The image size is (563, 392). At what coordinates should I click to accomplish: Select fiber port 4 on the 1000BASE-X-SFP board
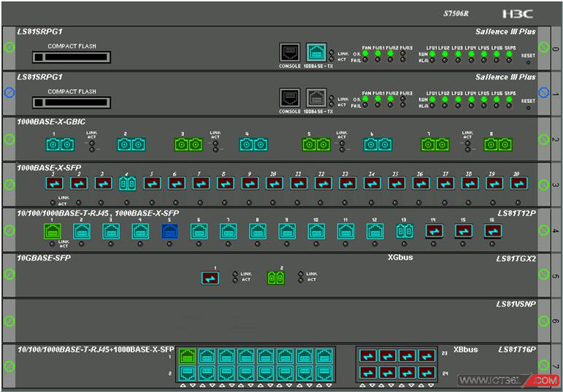(x=128, y=183)
